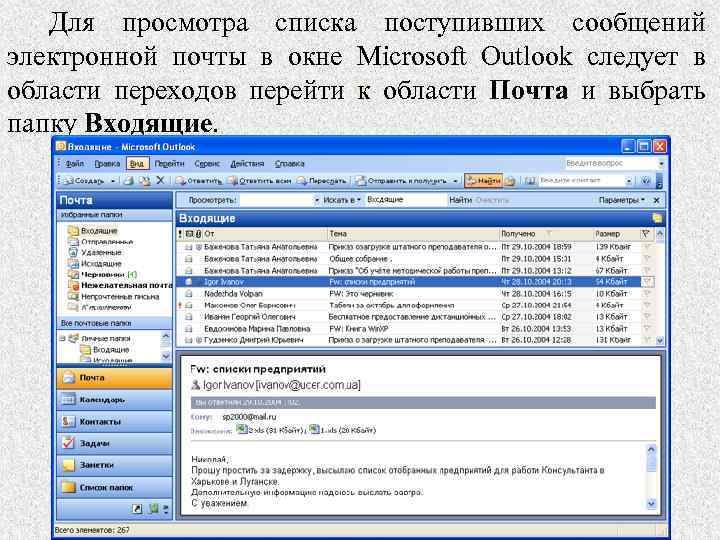Click the Переслать forward icon

coord(302,181)
